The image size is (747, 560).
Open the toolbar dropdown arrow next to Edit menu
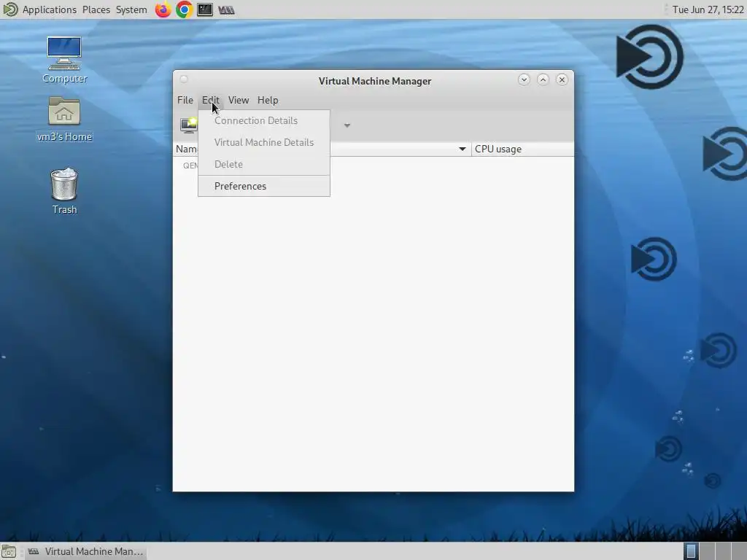pos(347,125)
